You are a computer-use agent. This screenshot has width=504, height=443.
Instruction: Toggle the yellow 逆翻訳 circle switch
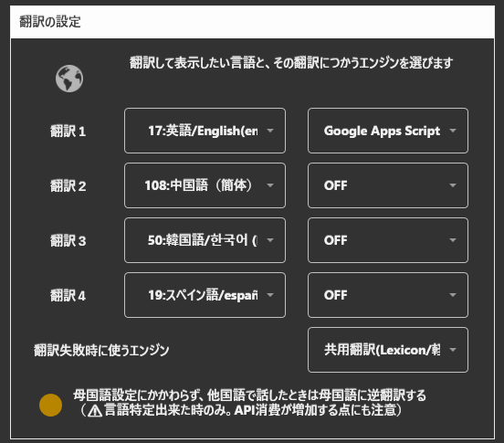pyautogui.click(x=50, y=405)
